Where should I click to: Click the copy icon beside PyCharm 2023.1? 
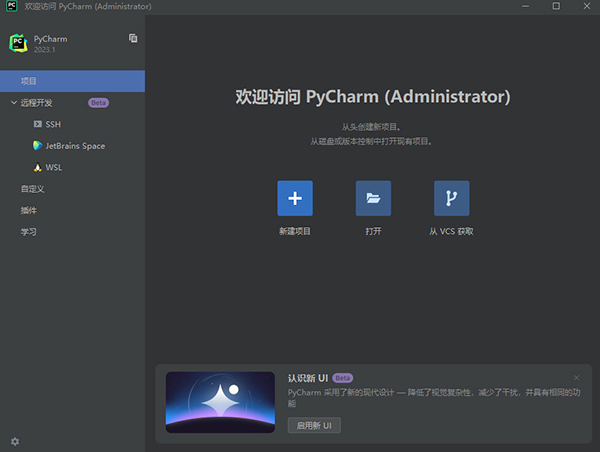pos(133,38)
